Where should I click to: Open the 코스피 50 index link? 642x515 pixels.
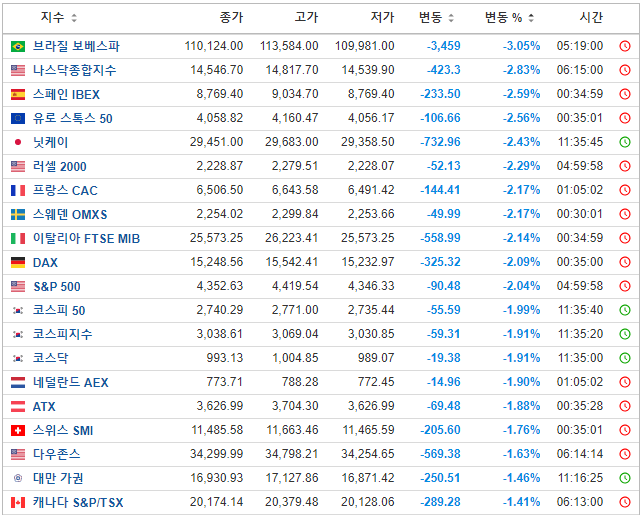[x=59, y=310]
